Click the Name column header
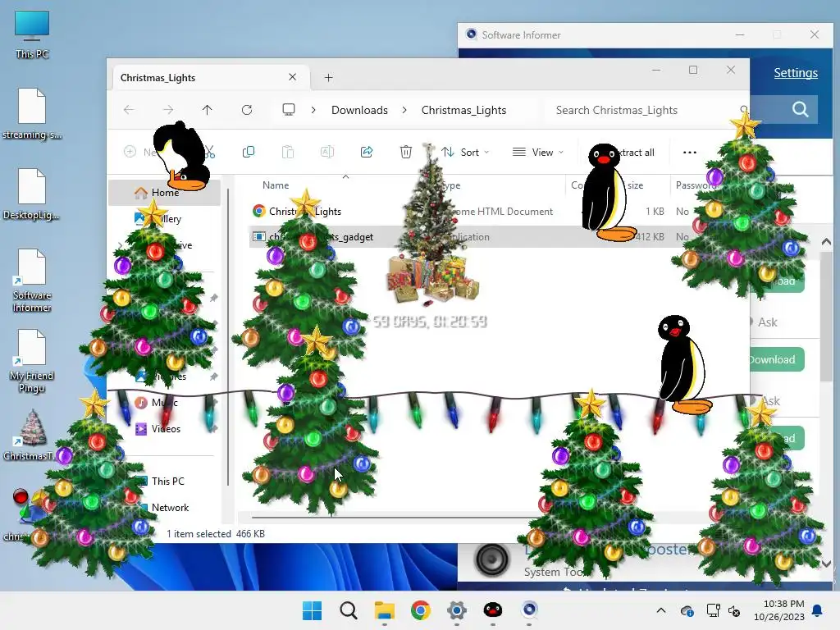 click(x=276, y=185)
